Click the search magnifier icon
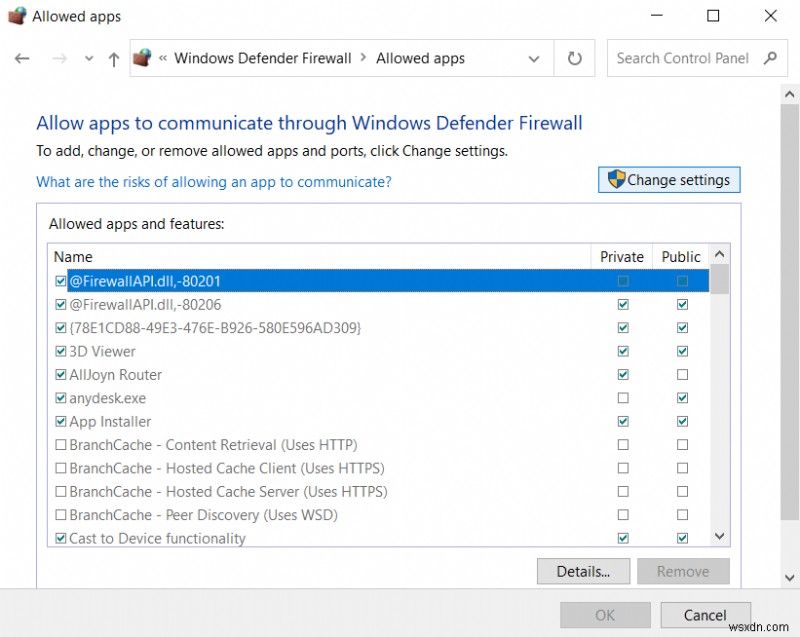Screen dimensions: 800x637 (x=770, y=58)
